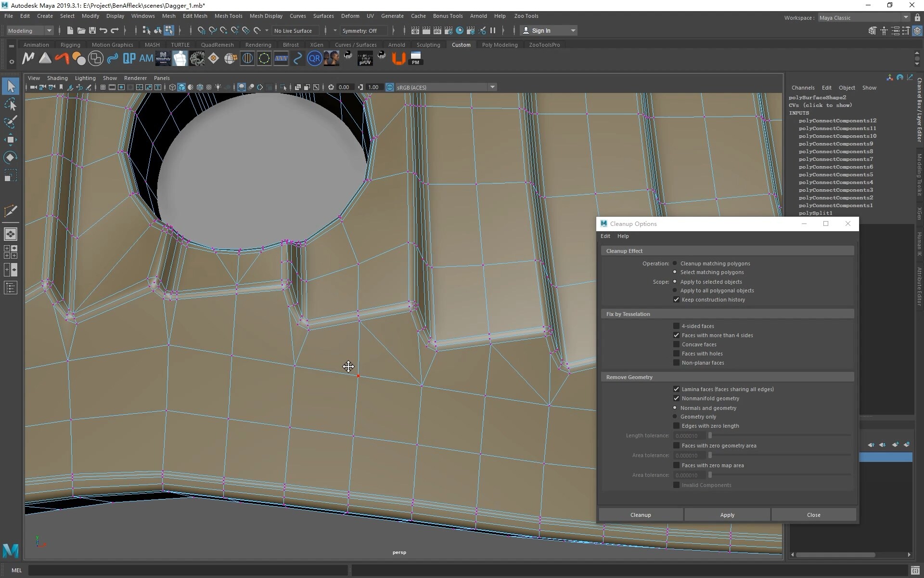Enable viewport lighting with the bulb icon
The image size is (924, 578).
218,87
